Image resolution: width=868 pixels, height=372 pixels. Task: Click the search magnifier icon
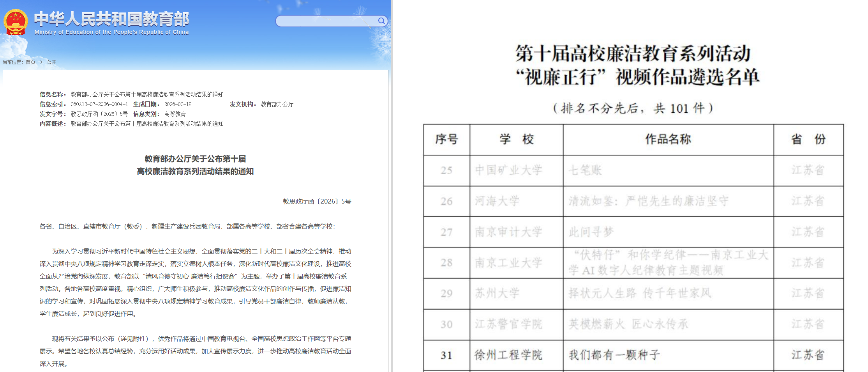click(x=381, y=21)
